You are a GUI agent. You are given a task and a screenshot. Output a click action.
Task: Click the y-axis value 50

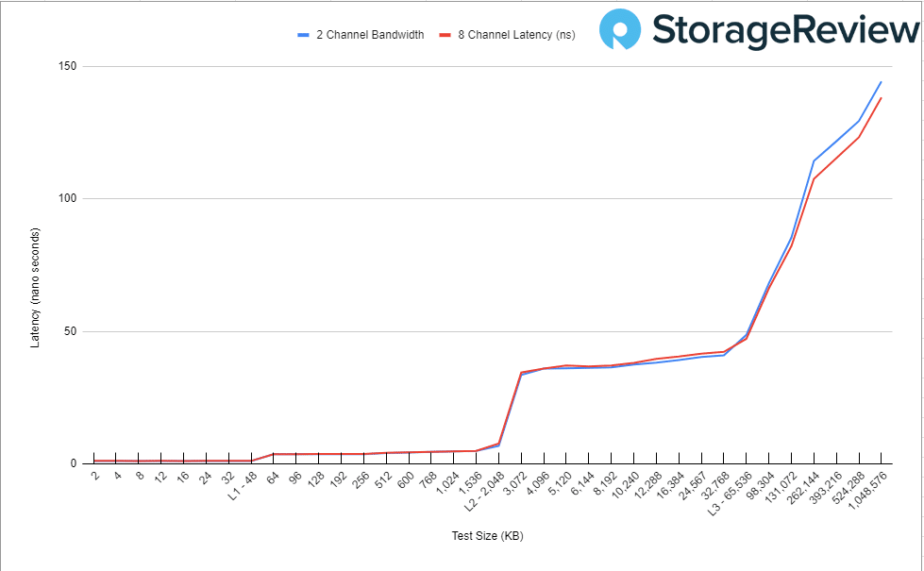(70, 331)
